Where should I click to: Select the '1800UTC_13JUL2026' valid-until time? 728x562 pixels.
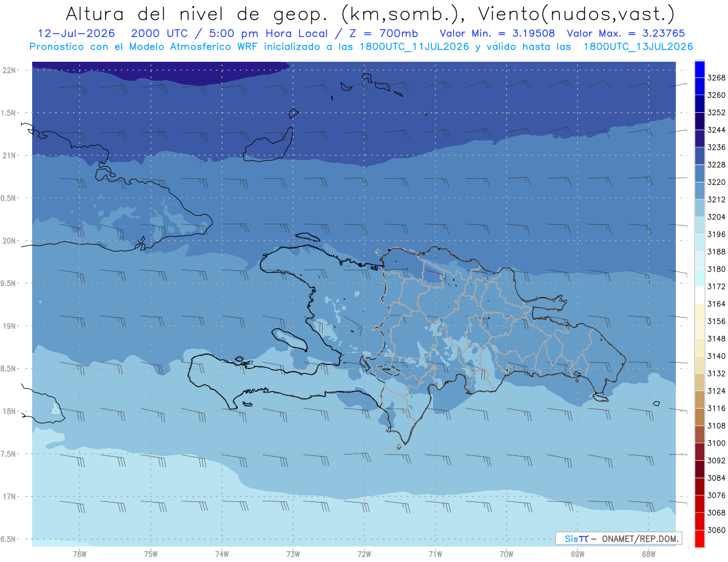638,47
